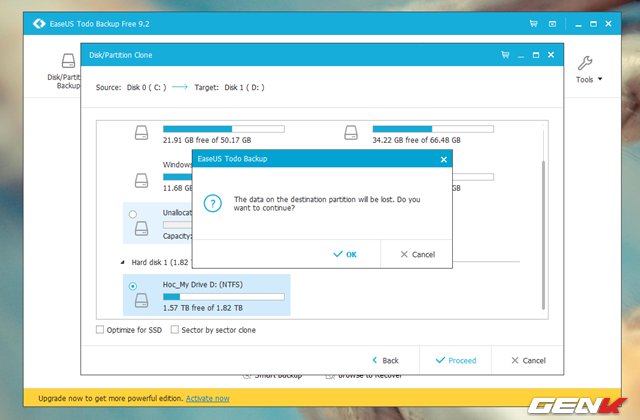Click the EaseUS logo in title bar
Viewport: 640px width, 420px height.
(x=39, y=24)
